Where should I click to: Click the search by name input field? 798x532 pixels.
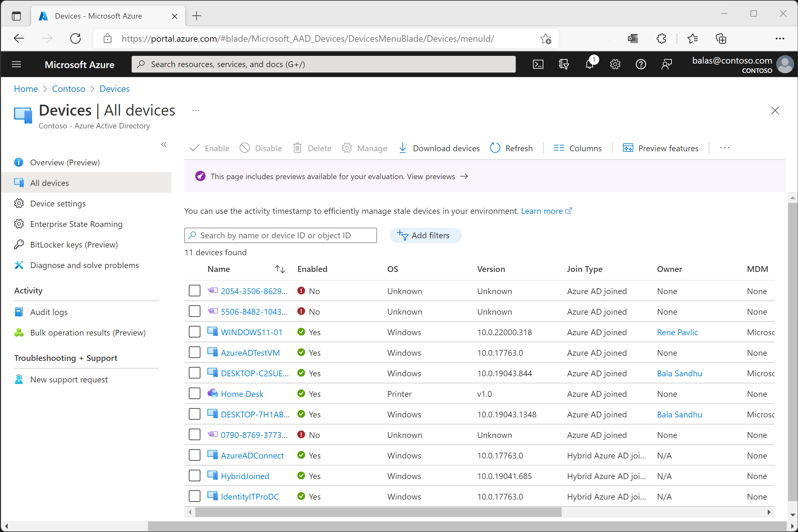tap(280, 235)
